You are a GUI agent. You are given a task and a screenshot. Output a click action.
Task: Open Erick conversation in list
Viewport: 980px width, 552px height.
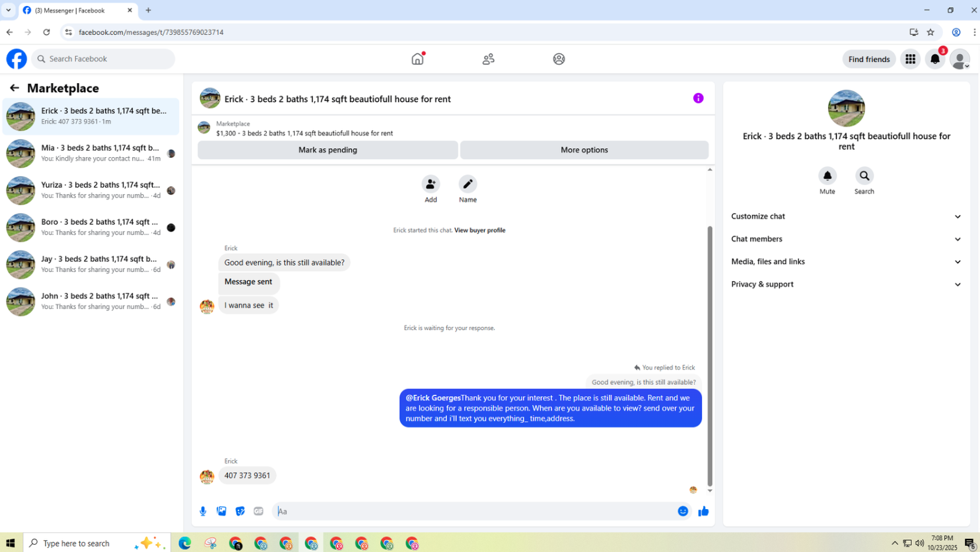[x=91, y=116]
